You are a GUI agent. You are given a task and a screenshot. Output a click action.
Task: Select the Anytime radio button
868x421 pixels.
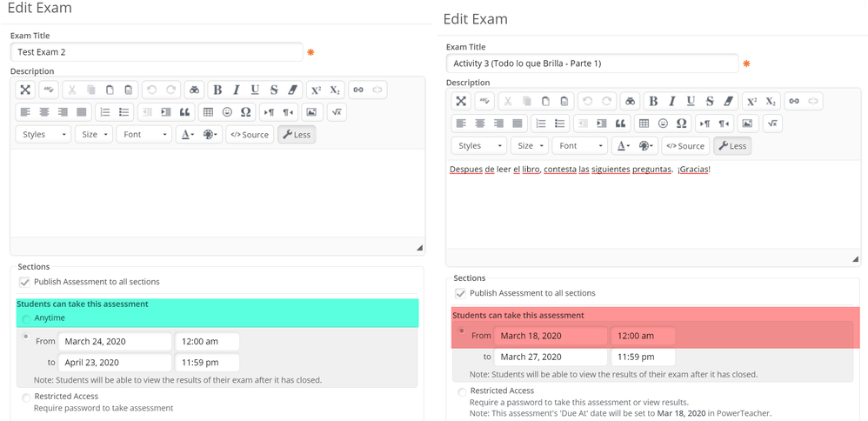click(x=27, y=318)
